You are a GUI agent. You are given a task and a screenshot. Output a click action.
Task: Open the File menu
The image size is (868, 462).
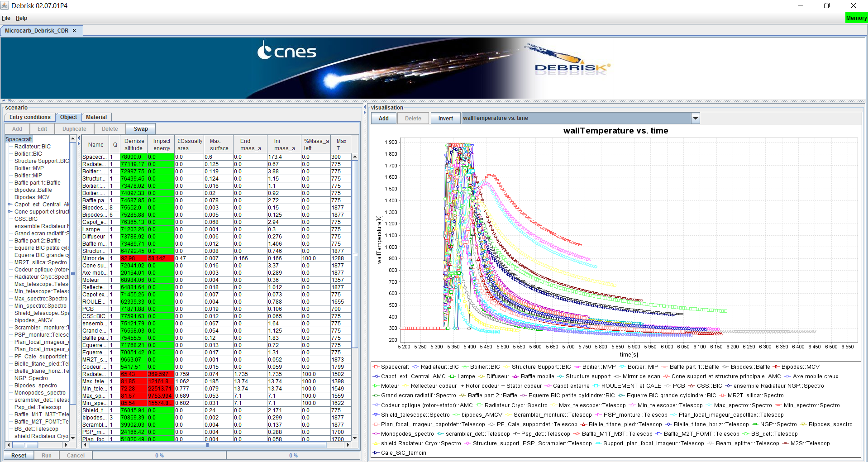coord(6,18)
